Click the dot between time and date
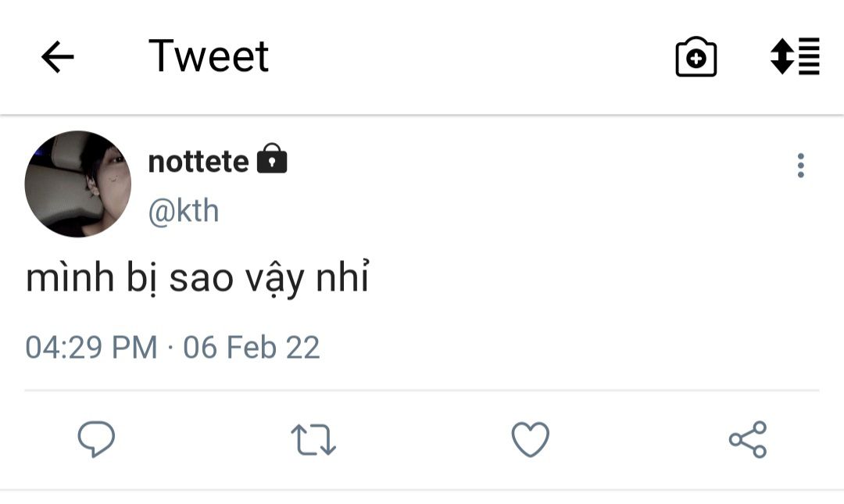This screenshot has width=844, height=504. [170, 348]
